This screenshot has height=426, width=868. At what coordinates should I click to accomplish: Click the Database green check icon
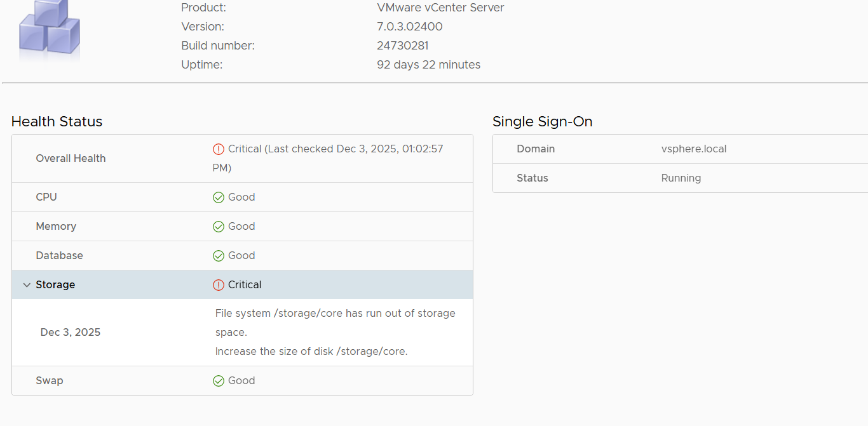tap(219, 256)
